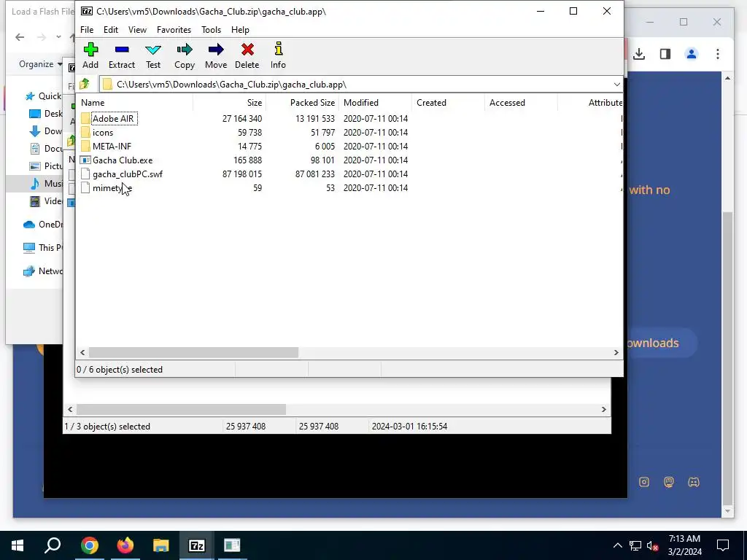
Task: Open File Explorer from the taskbar
Action: [x=161, y=545]
